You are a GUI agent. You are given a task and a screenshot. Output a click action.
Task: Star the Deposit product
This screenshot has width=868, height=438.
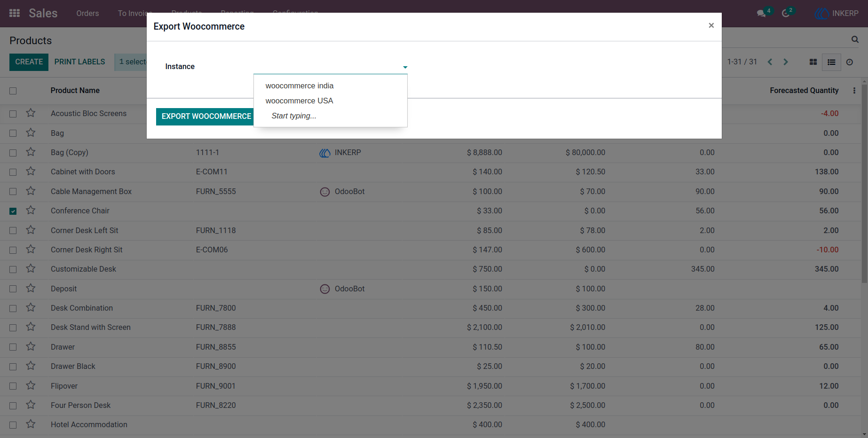coord(31,288)
